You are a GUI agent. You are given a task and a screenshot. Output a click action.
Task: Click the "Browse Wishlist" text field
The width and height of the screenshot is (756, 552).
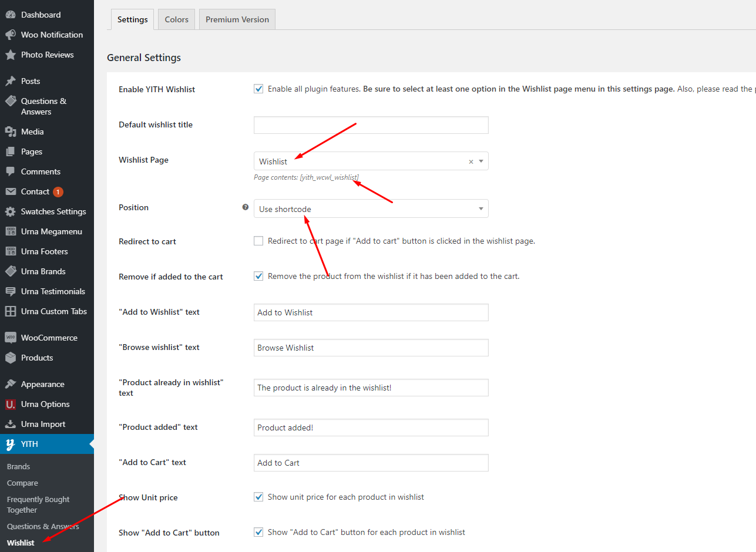[371, 348]
